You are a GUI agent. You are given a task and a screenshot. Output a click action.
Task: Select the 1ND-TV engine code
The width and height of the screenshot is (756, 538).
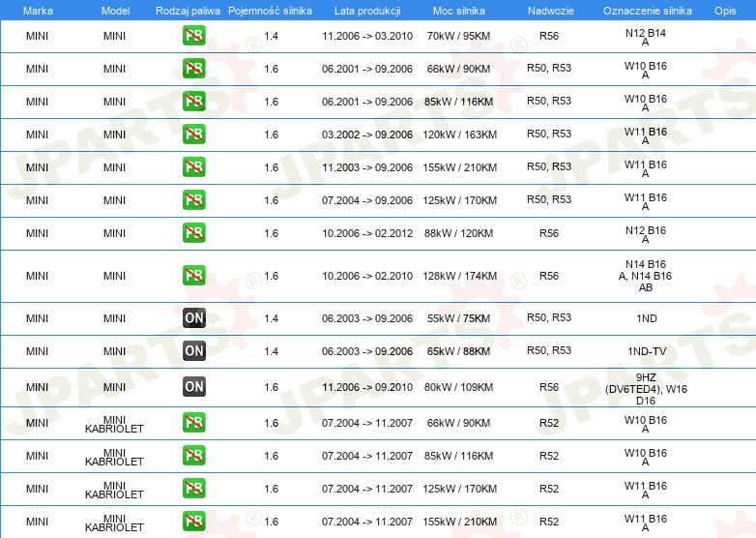click(x=647, y=351)
